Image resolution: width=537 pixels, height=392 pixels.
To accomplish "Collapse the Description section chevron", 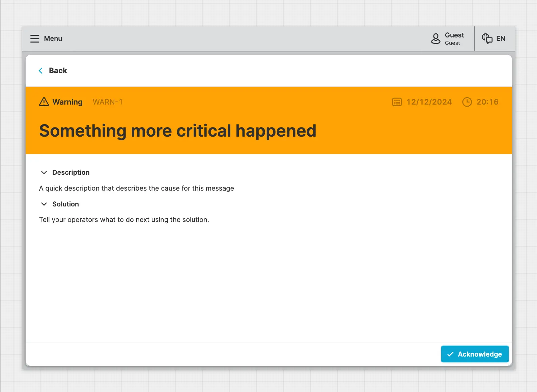I will 44,172.
